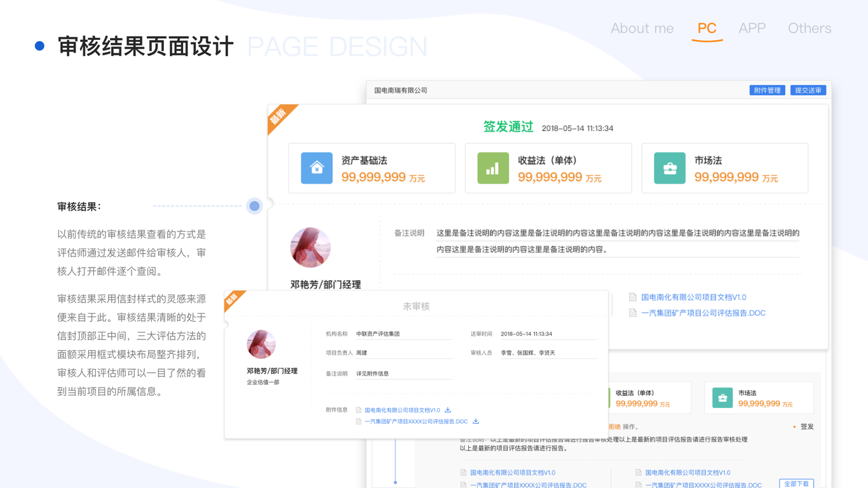Screen dimensions: 868x488
Task: Click the 国电南瑞有限公司 window title
Action: pos(401,90)
